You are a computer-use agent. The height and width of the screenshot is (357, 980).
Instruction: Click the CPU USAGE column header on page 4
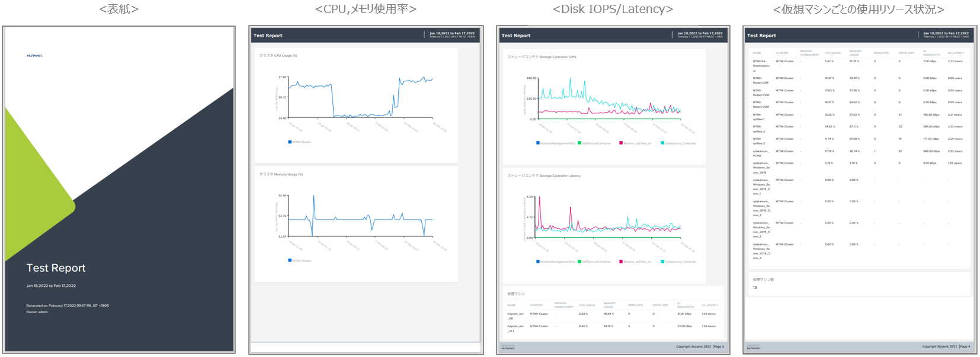click(832, 53)
